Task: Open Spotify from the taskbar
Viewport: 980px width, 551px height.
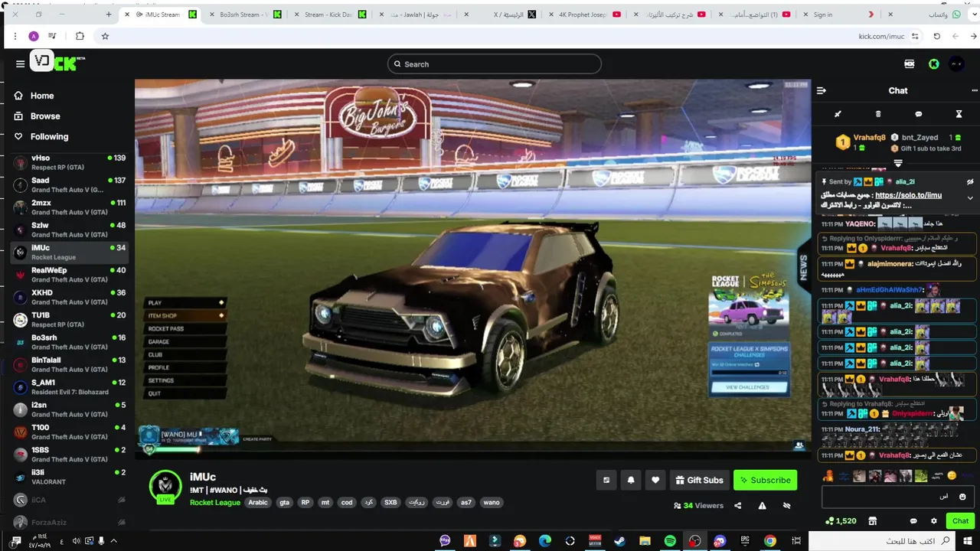Action: pos(670,541)
